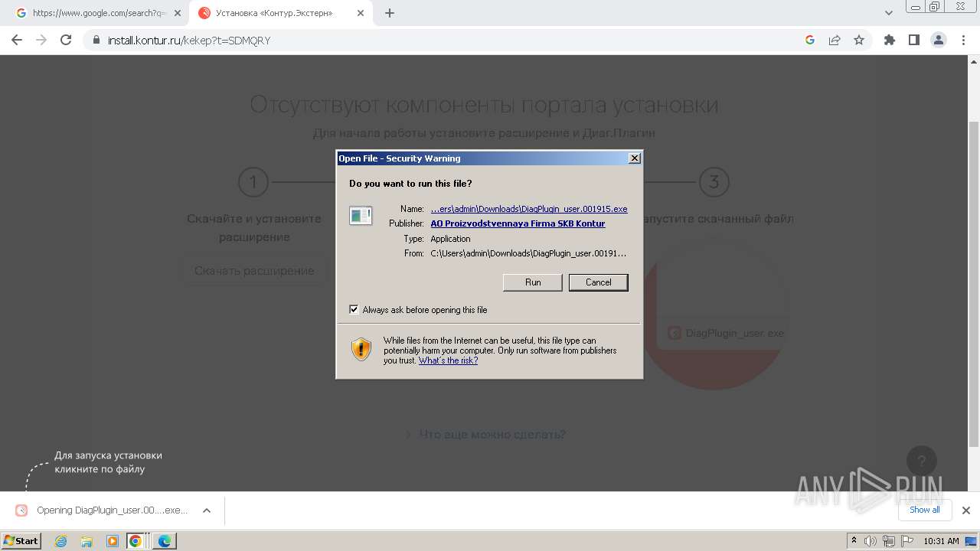
Task: Open a new browser tab
Action: [390, 13]
